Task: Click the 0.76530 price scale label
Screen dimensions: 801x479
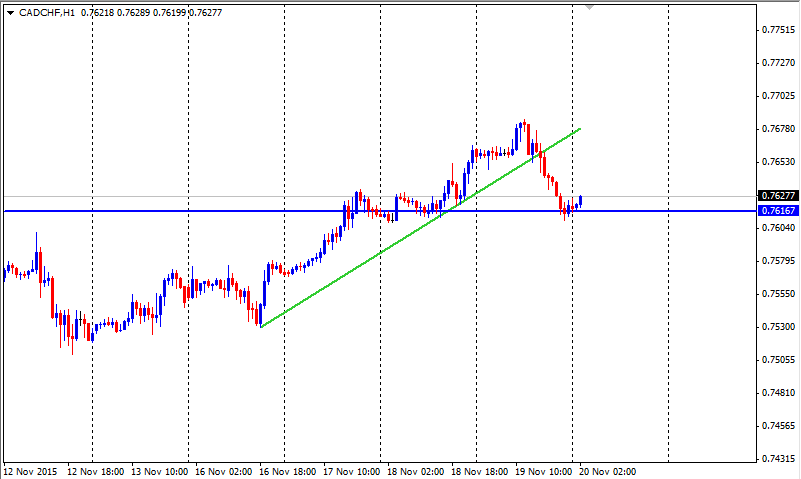Action: click(779, 162)
